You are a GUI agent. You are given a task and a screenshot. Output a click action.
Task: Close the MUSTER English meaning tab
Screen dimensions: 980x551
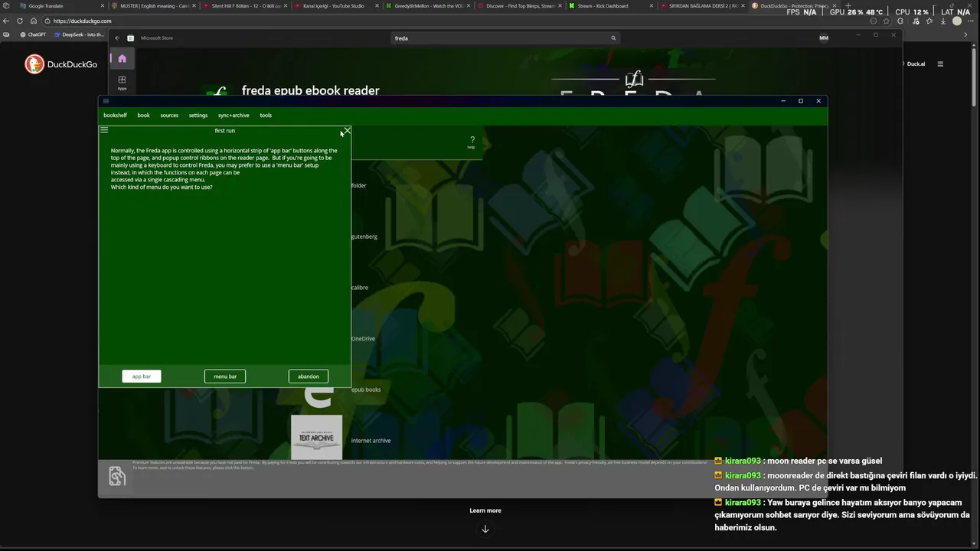194,5
